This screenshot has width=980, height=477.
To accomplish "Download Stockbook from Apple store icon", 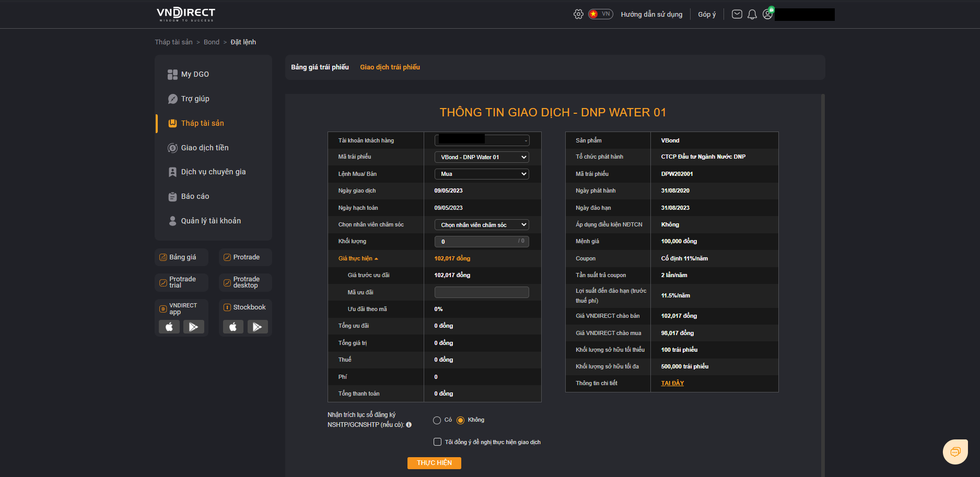I will tap(233, 327).
